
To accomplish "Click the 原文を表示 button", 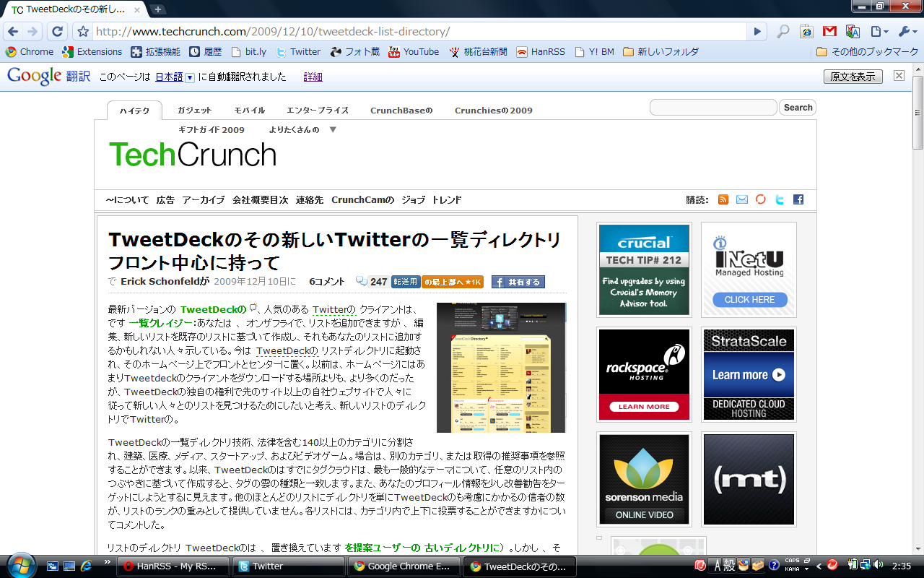I will tap(853, 77).
